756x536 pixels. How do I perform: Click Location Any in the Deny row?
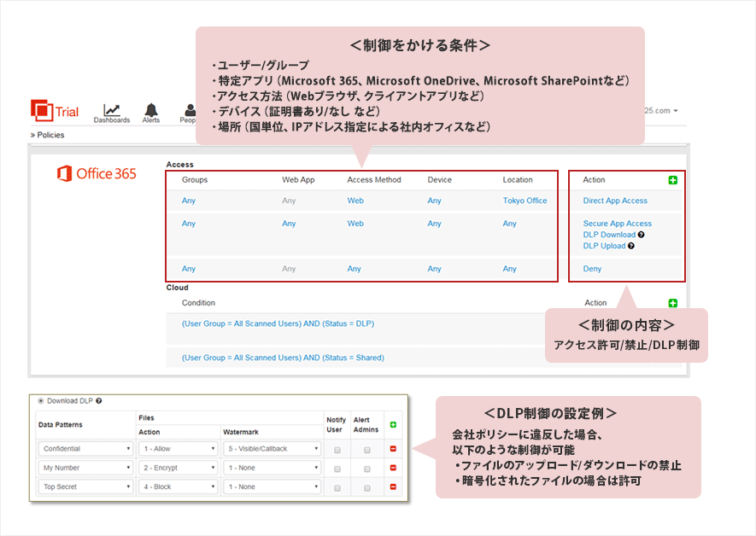pos(510,269)
